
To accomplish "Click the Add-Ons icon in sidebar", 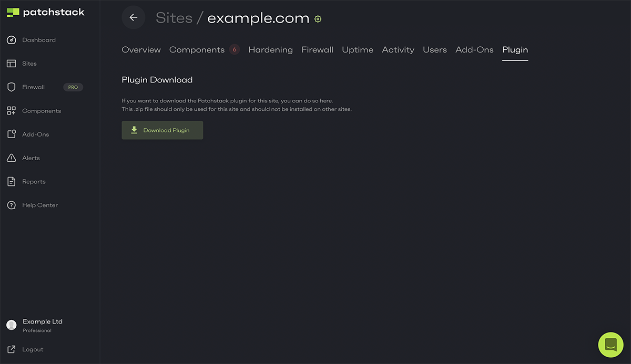I will coord(11,134).
